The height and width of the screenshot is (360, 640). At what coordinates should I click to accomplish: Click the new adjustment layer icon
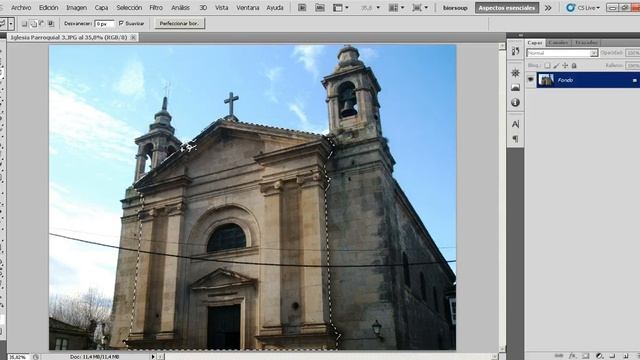(x=599, y=356)
